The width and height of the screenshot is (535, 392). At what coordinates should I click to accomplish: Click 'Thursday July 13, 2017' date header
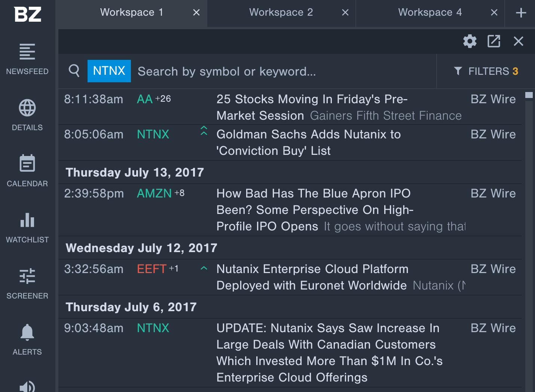click(x=135, y=172)
